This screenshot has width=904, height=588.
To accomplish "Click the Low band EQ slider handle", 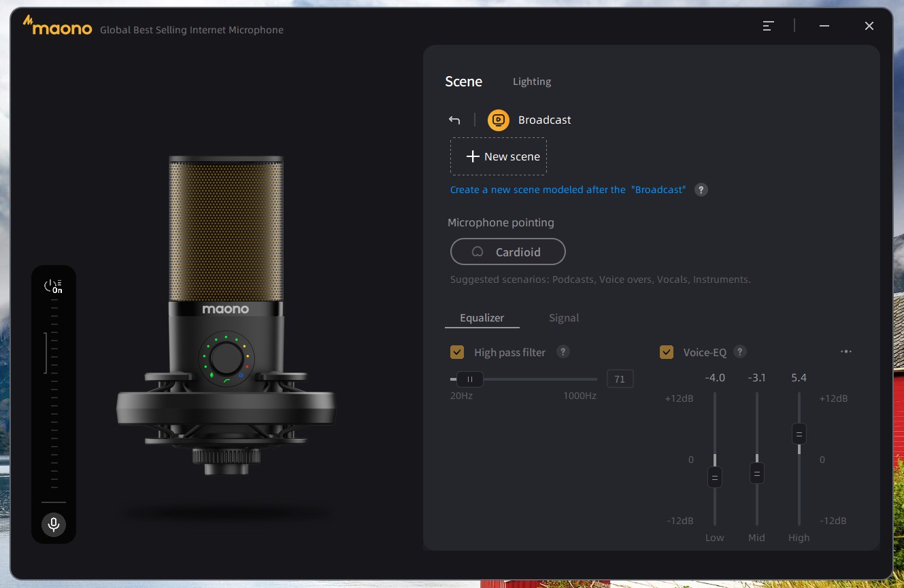I will (714, 477).
